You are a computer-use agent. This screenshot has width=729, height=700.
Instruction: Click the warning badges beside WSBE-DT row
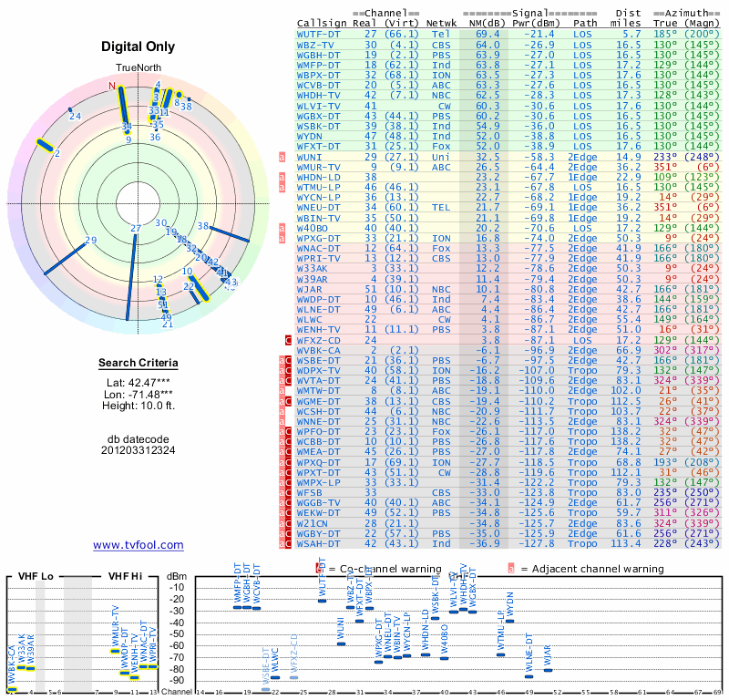285,360
